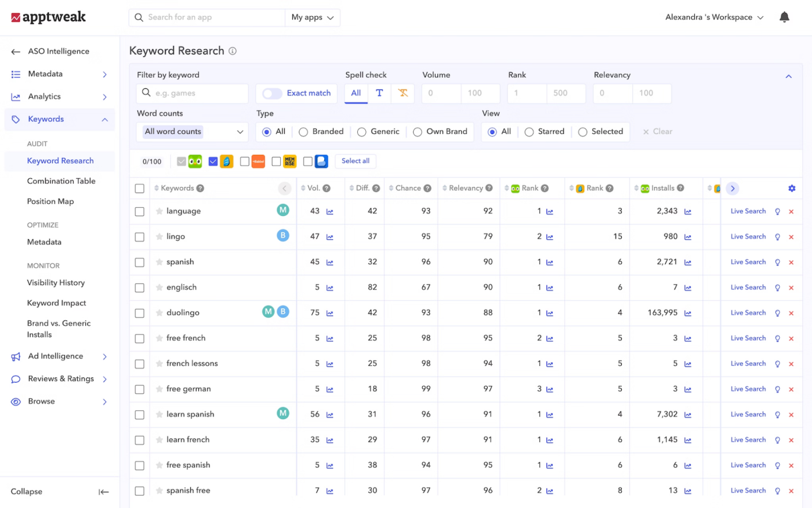
Task: Check the checkbox for the 'lingo' keyword row
Action: click(139, 236)
